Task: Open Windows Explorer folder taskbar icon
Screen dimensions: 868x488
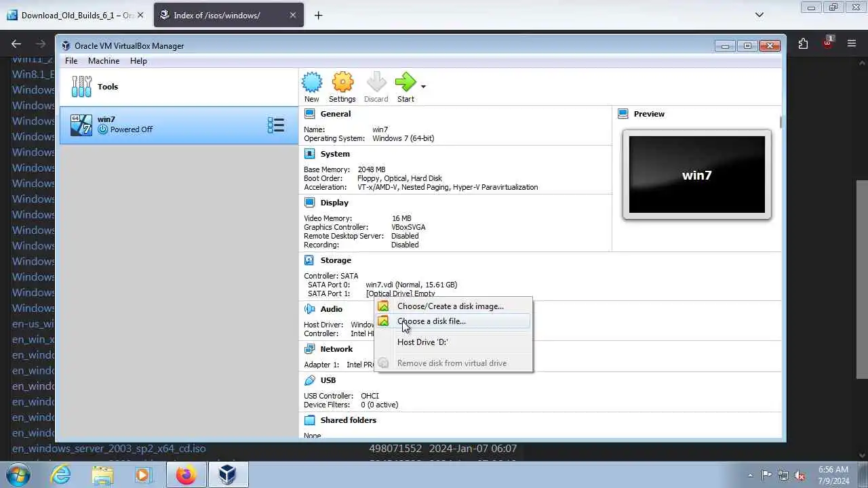Action: pos(102,475)
